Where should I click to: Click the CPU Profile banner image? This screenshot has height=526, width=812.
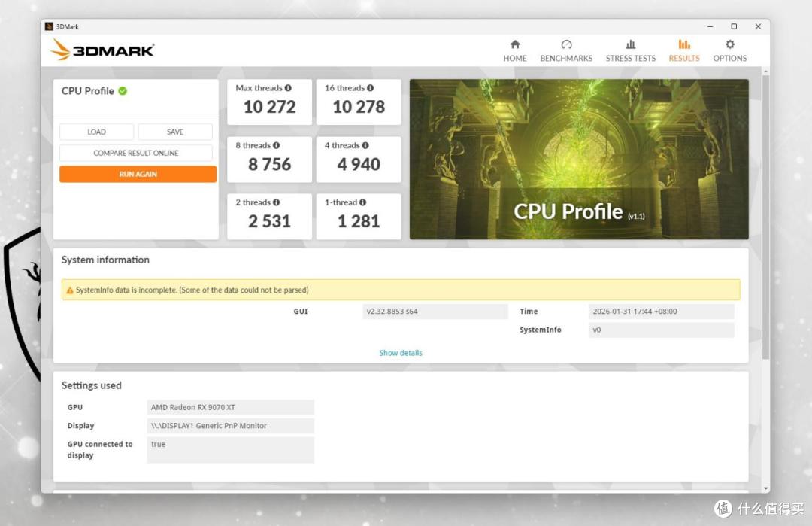[579, 159]
